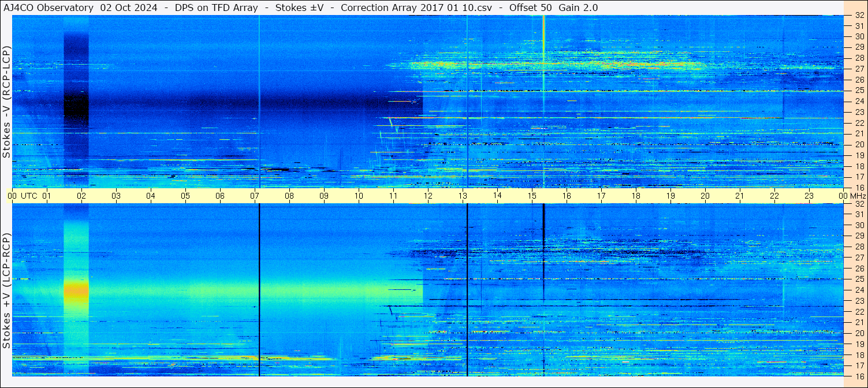Image resolution: width=868 pixels, height=388 pixels.
Task: Click 25 MHz label on upper panel's frequency scale
Action: (x=859, y=90)
